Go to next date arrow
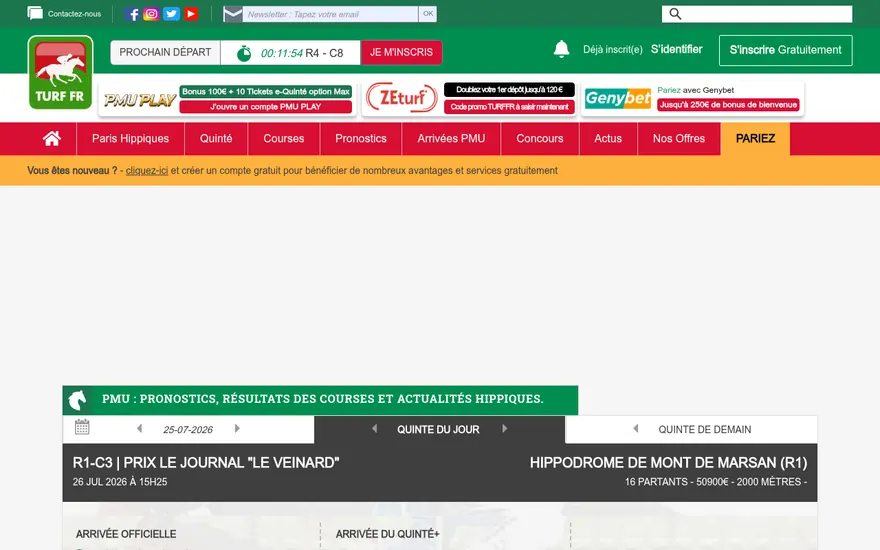The width and height of the screenshot is (880, 550). tap(237, 429)
